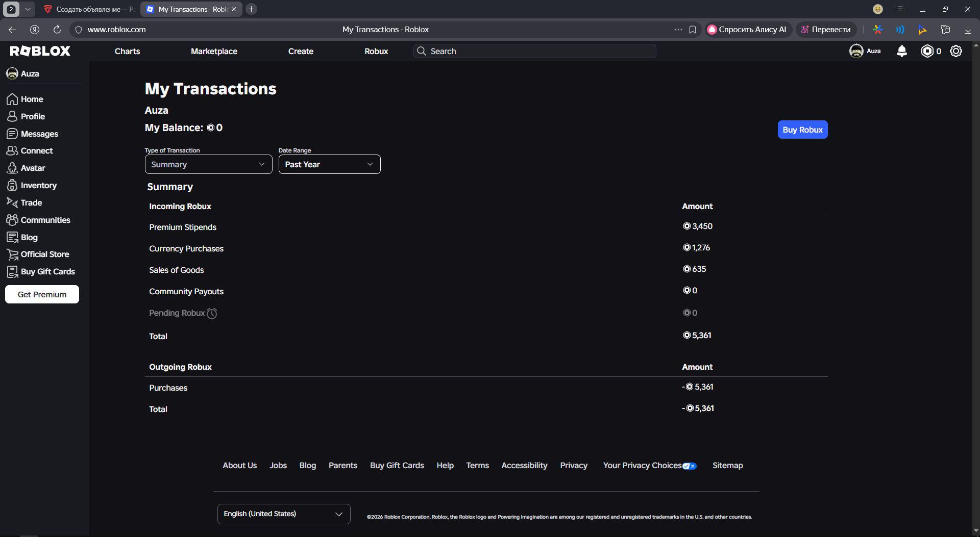Open the Terms footer link
The image size is (980, 537).
click(477, 466)
